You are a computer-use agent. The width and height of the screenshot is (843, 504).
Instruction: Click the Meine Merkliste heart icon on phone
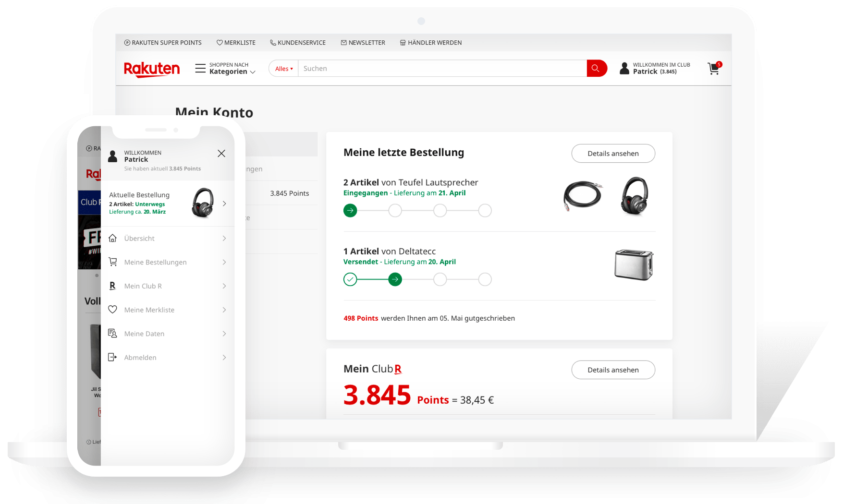tap(113, 310)
